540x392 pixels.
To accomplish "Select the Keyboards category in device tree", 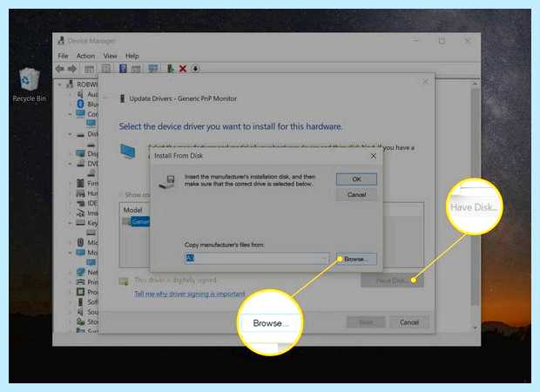I will click(x=88, y=222).
